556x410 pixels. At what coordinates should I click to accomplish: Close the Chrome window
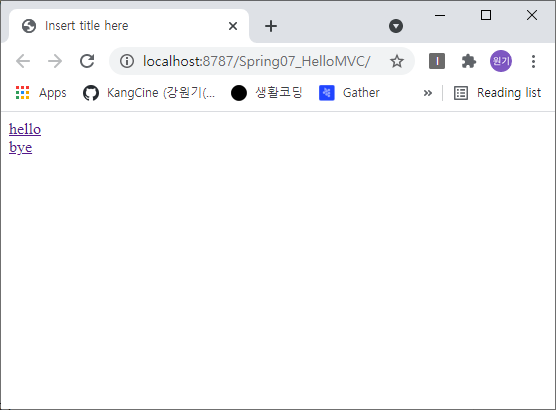click(x=532, y=15)
